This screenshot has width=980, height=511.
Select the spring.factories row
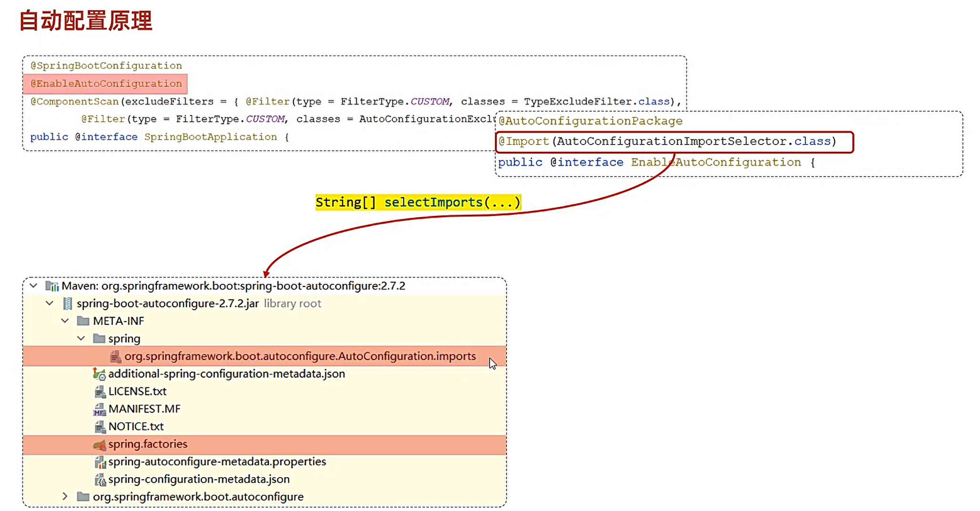(265, 444)
